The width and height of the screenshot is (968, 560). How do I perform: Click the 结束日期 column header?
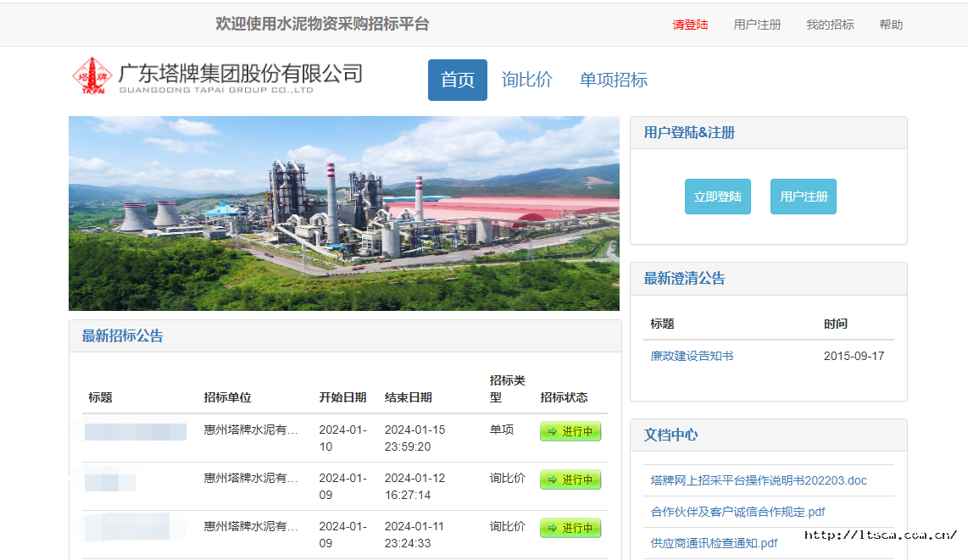coord(408,398)
